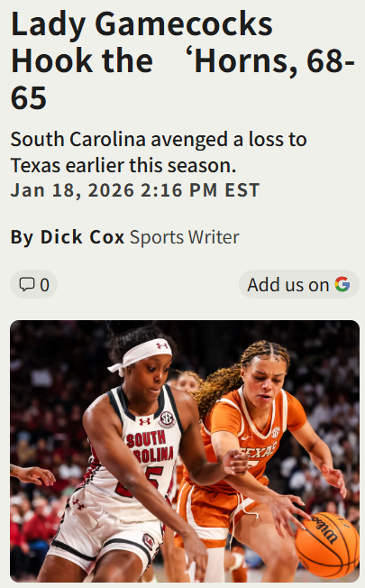Click the SEC logo on the orange Texas jersey

pyautogui.click(x=276, y=432)
